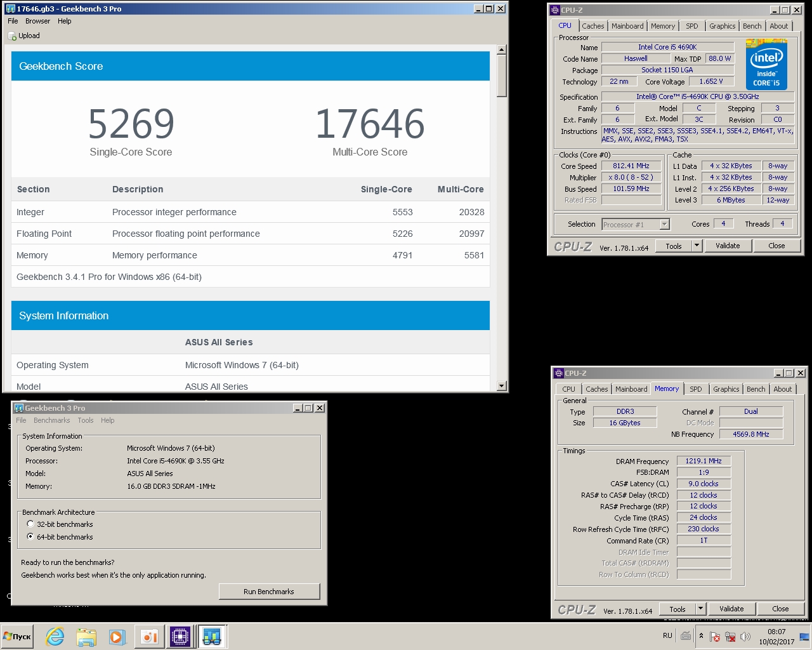Open File menu in Geekbench results window
This screenshot has width=812, height=650.
(x=13, y=21)
